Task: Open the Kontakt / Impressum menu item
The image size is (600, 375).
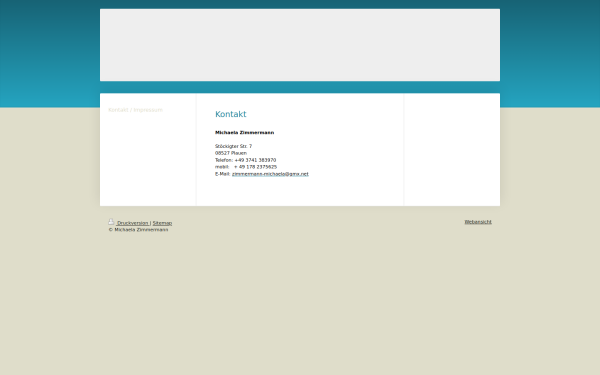Action: pyautogui.click(x=135, y=110)
